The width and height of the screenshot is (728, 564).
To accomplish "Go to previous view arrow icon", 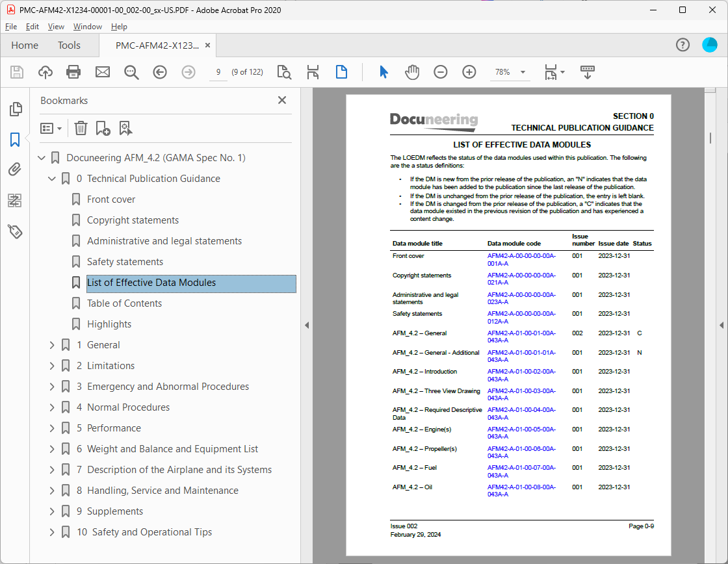I will (x=160, y=72).
